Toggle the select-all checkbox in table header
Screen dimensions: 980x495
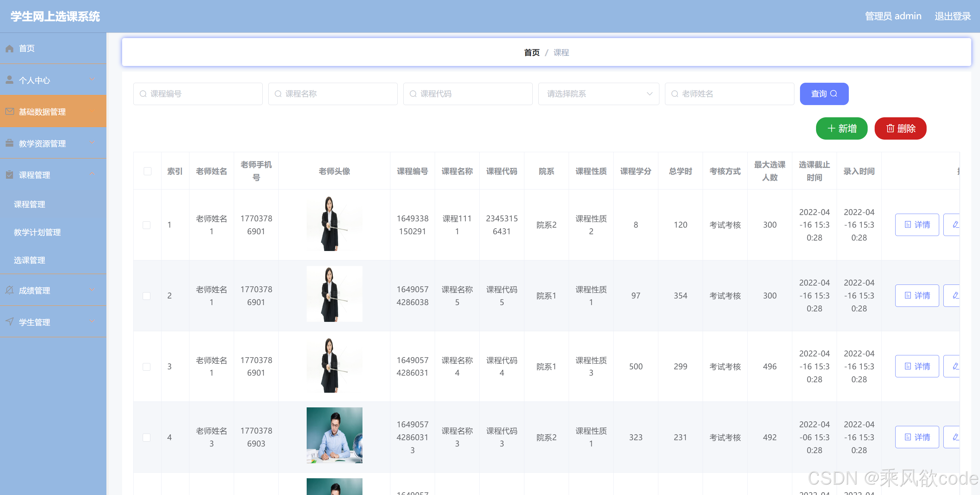click(147, 171)
